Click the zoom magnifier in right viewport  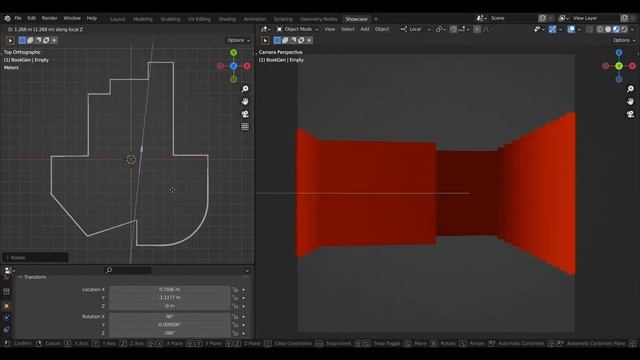631,89
